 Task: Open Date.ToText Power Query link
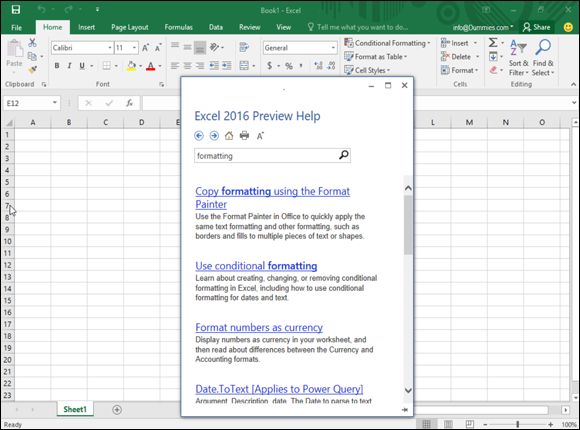point(279,389)
